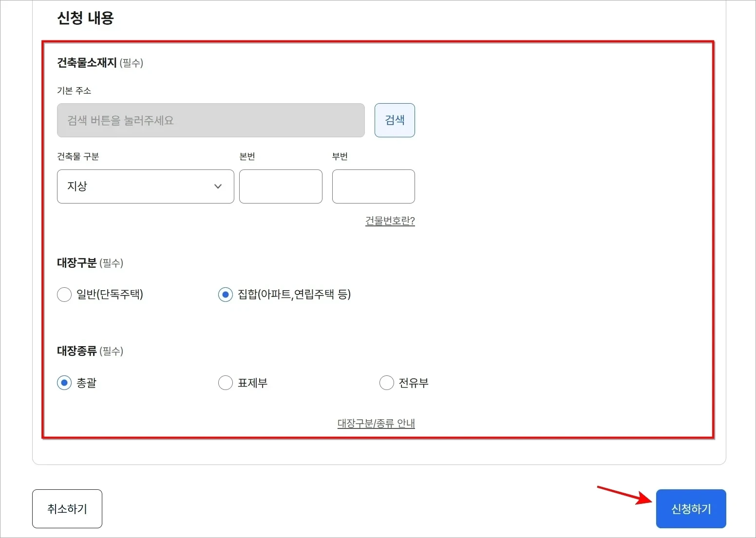The width and height of the screenshot is (756, 538).
Task: Click the 대장종류 (필수) label
Action: (90, 351)
